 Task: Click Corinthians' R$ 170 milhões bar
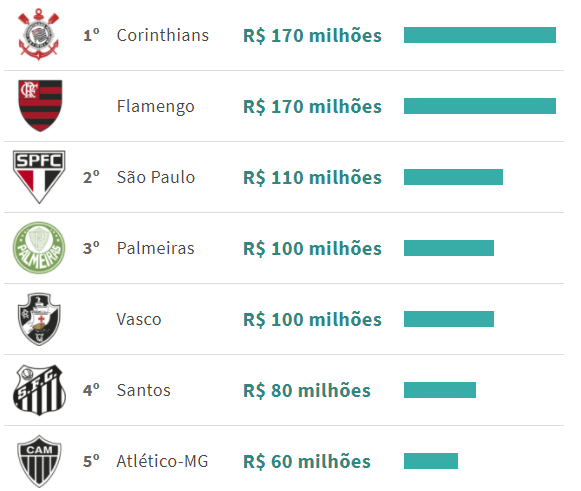click(x=480, y=35)
